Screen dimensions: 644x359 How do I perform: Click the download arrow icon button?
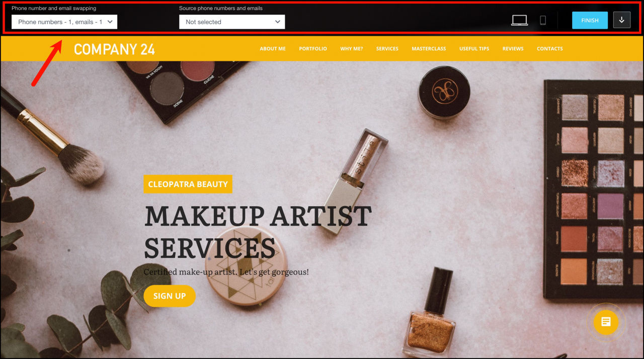(x=621, y=20)
